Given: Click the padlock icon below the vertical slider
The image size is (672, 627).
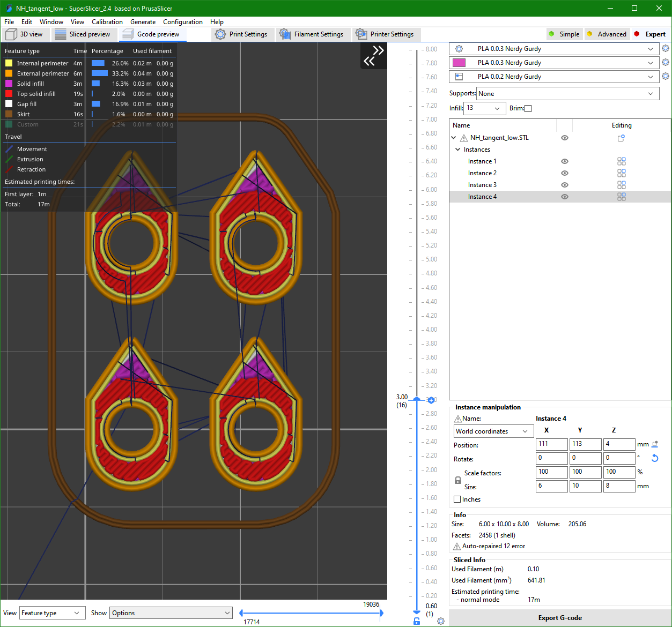Looking at the screenshot, I should [x=417, y=621].
